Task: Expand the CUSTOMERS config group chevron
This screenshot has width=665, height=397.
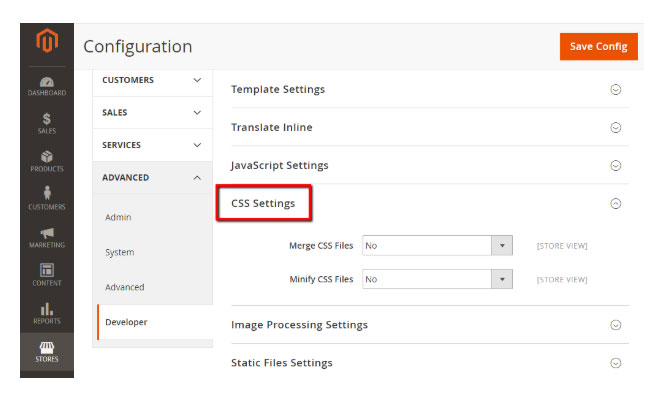Action: point(197,80)
